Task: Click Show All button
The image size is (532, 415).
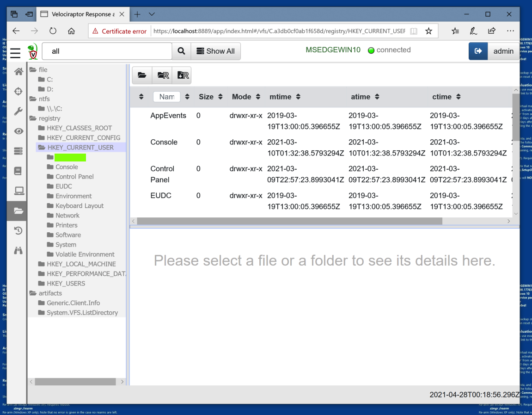Action: [216, 51]
